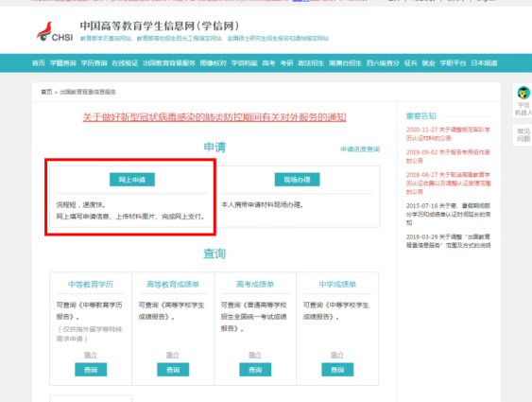This screenshot has height=402, width=532.
Task: Open the 中等教育学历 card title
Action: [x=91, y=284]
